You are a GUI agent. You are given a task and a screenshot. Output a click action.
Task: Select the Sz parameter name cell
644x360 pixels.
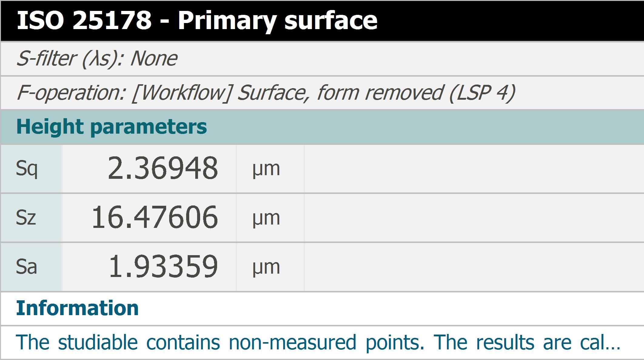pyautogui.click(x=32, y=218)
